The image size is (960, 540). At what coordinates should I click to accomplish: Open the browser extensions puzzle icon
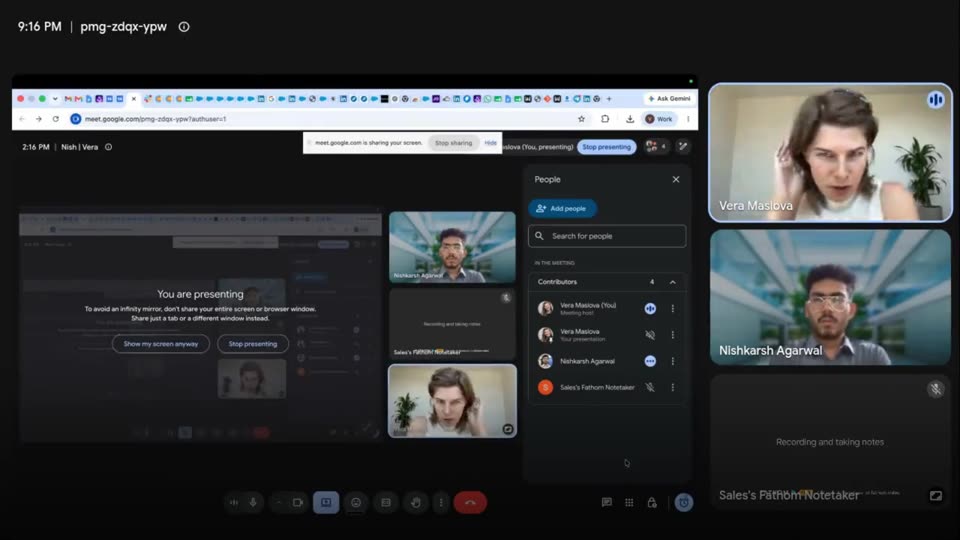605,119
